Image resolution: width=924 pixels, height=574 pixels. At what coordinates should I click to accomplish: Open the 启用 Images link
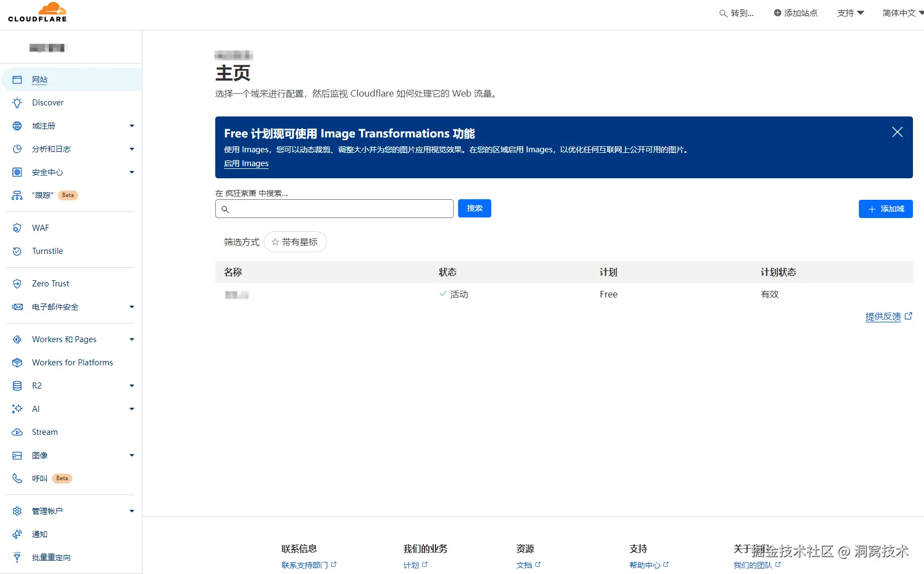(x=246, y=163)
